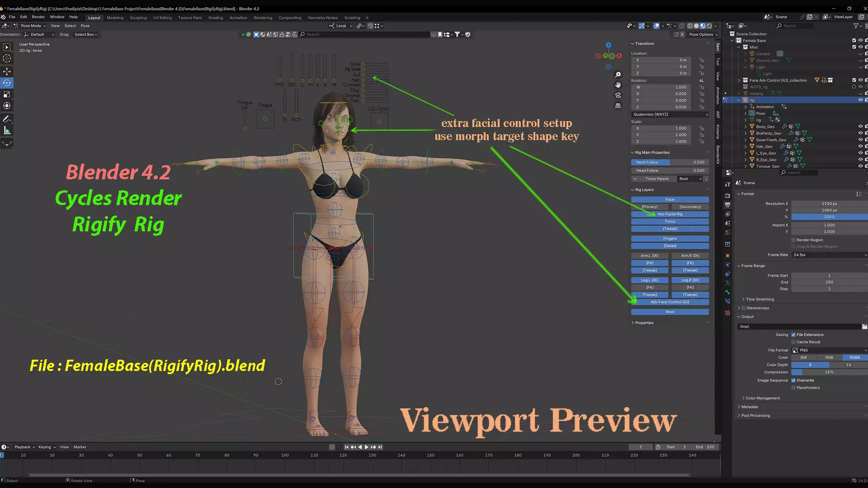
Task: Toggle the Root rig layer button
Action: click(670, 312)
